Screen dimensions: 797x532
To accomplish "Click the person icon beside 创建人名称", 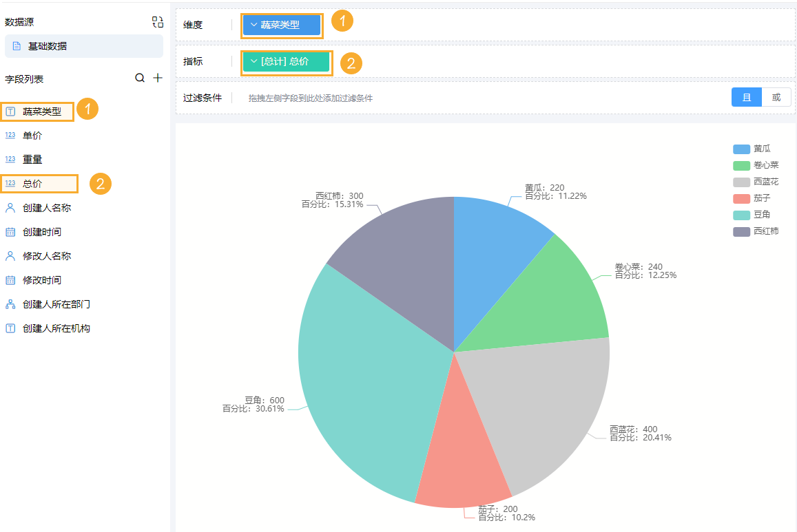I will [x=10, y=208].
